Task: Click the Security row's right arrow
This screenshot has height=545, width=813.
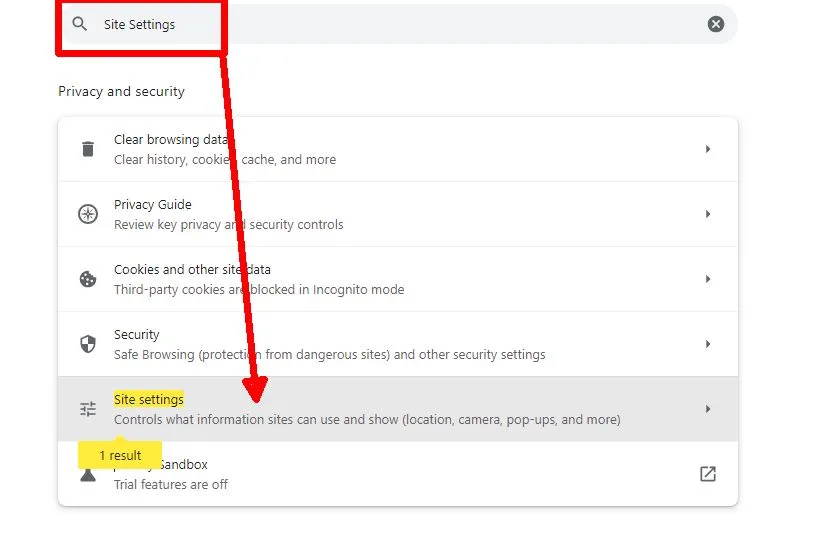Action: pyautogui.click(x=707, y=344)
